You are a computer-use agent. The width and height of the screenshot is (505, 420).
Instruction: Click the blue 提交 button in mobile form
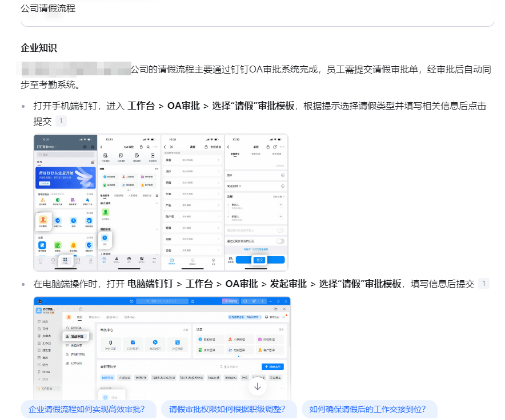pos(260,260)
